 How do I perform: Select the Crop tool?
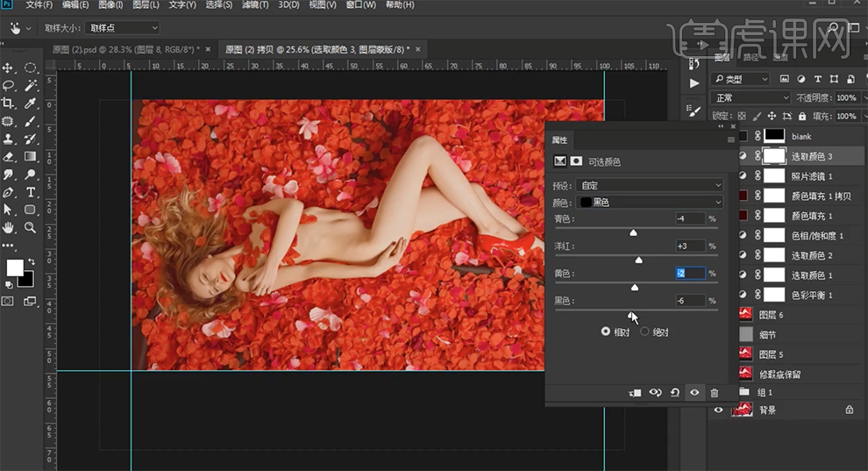(8, 103)
